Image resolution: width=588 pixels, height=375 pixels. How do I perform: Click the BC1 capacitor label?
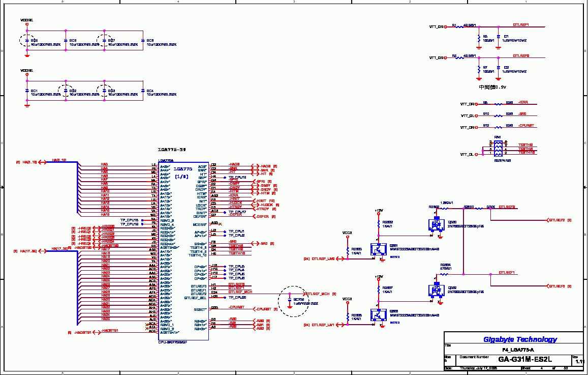coord(34,91)
